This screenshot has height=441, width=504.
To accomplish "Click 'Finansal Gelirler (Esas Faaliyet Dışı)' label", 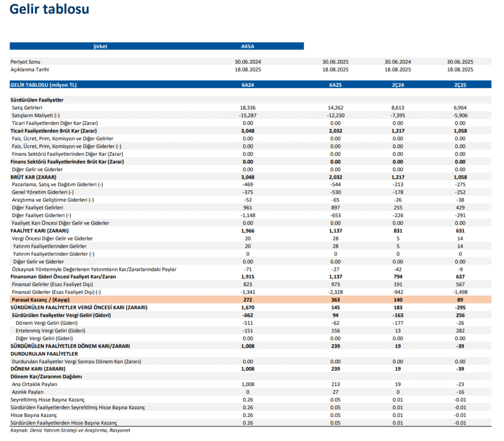I will click(x=52, y=285).
